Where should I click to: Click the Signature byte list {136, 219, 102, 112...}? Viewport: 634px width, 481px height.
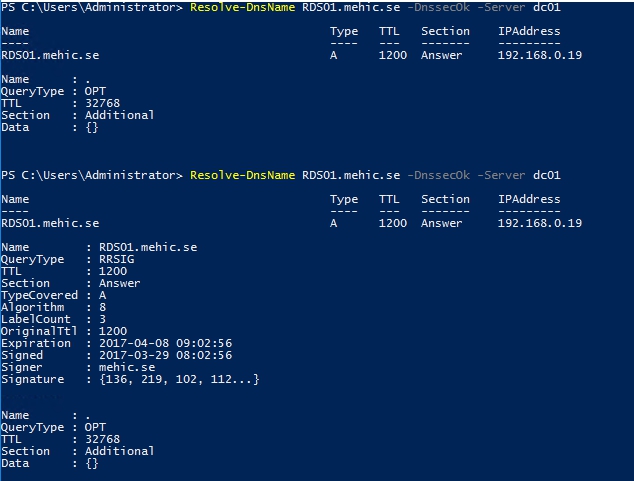click(175, 379)
